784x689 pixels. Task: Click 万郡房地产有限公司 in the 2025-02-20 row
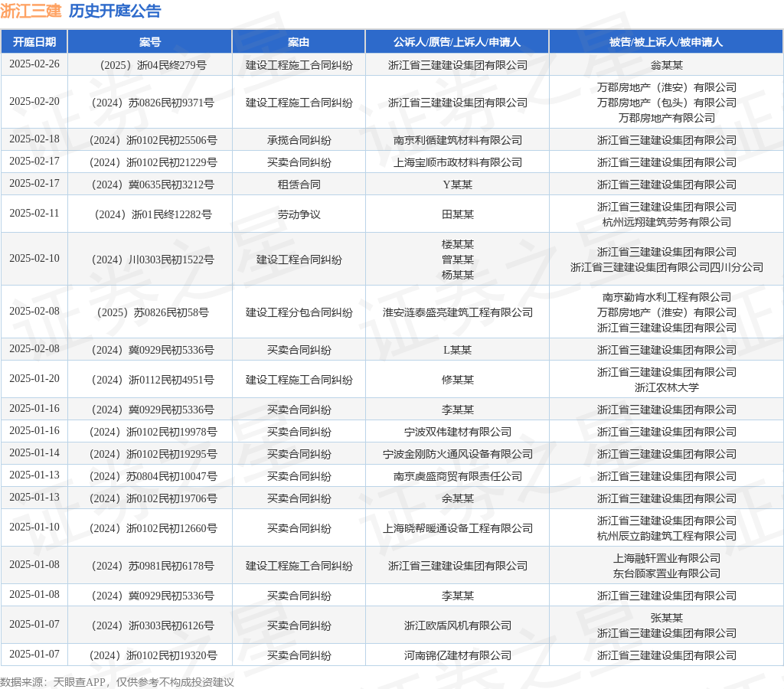pos(667,118)
